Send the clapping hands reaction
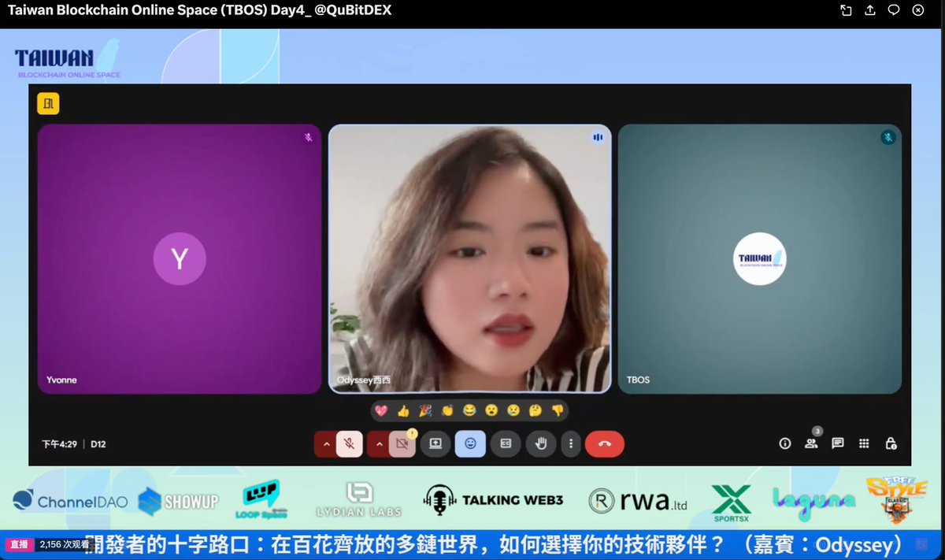The image size is (945, 560). pyautogui.click(x=447, y=410)
